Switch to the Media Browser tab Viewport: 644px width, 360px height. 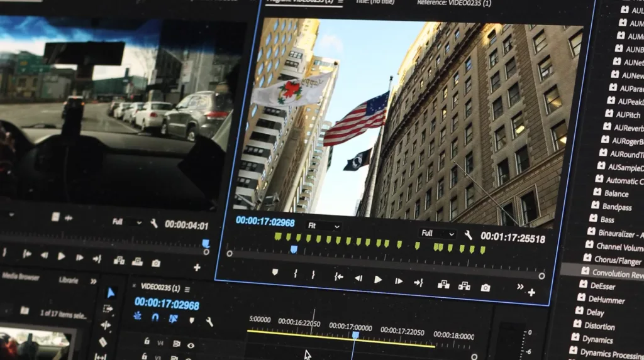click(x=21, y=276)
